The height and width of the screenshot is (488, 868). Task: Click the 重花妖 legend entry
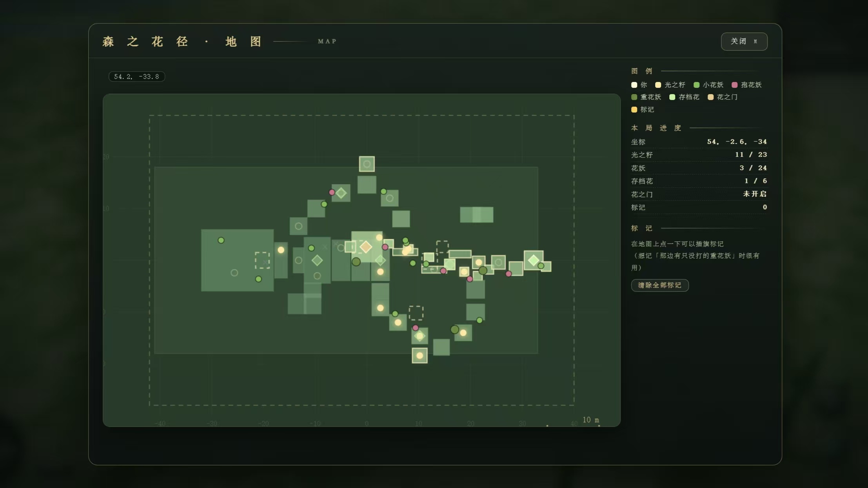click(646, 97)
